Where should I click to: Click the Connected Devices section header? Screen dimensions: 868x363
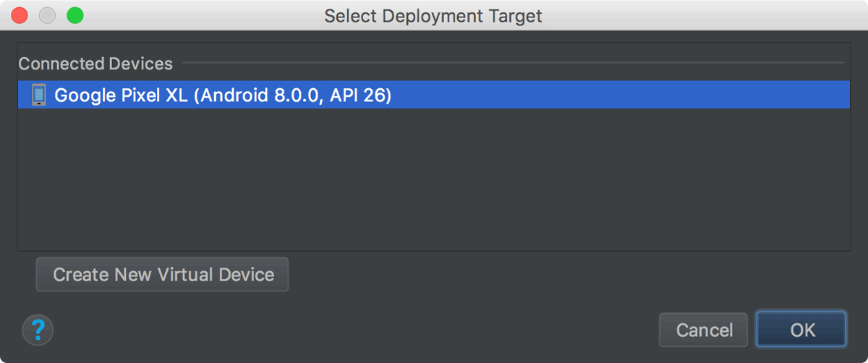point(95,64)
